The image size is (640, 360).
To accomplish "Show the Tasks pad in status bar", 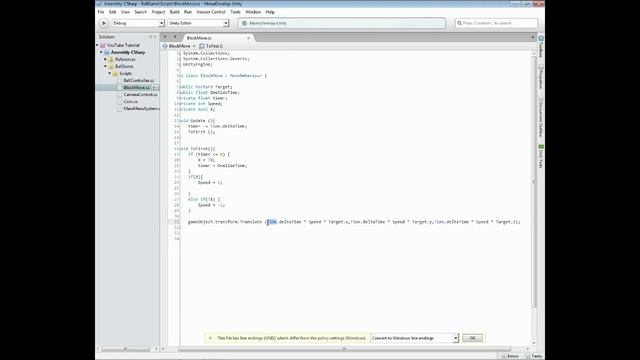I will pos(534,356).
